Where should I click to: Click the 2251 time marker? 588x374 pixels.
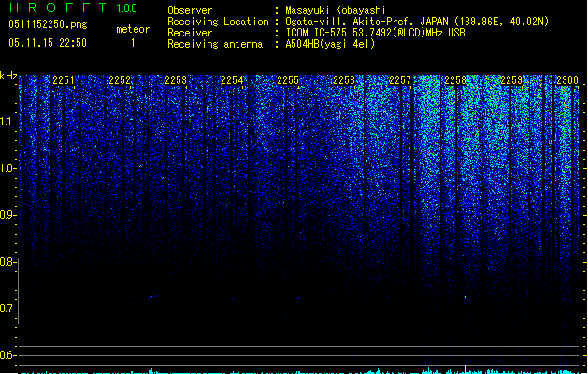pos(64,80)
